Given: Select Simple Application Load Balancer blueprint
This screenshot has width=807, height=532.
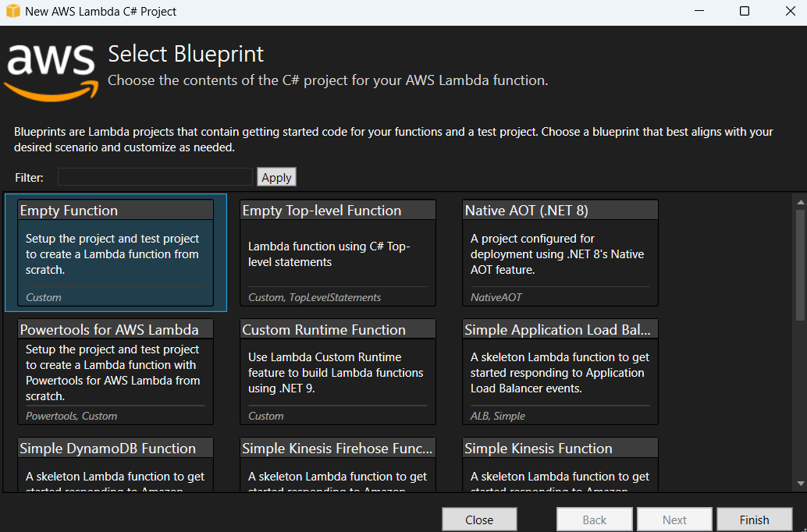Looking at the screenshot, I should coord(560,371).
